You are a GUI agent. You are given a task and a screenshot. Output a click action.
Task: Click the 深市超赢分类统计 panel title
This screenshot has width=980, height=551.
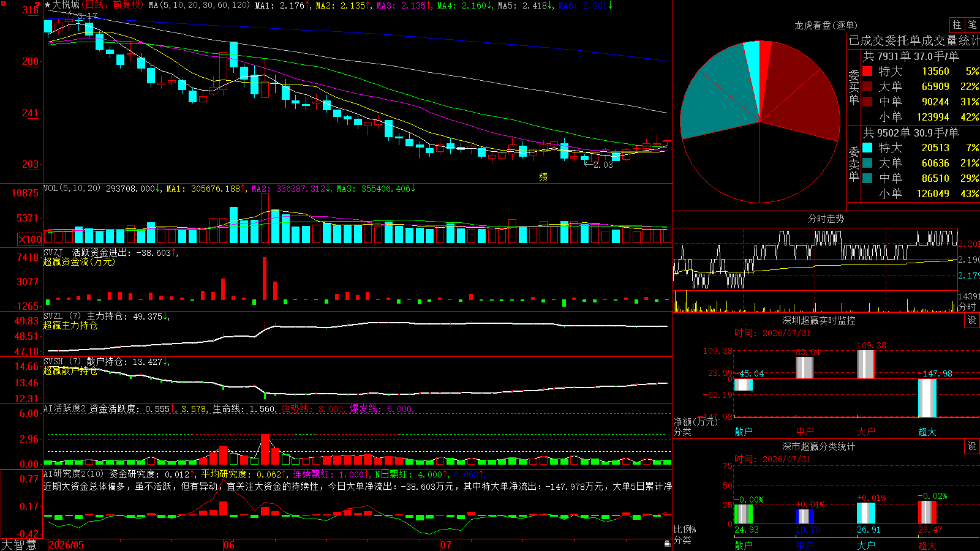[x=819, y=446]
